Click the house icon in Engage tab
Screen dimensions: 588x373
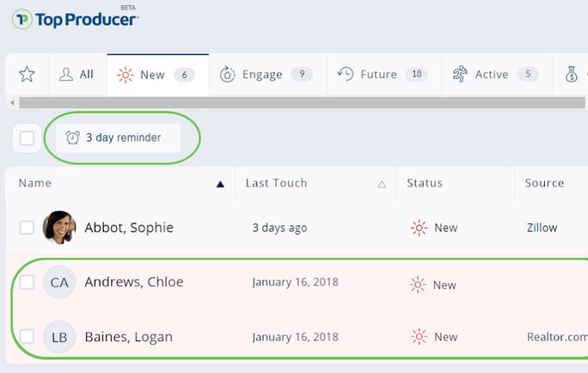pos(227,74)
